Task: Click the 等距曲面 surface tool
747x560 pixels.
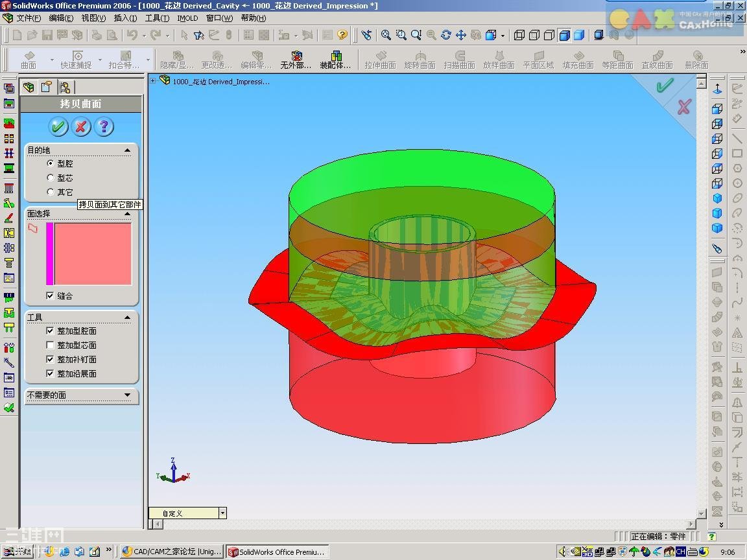Action: click(x=617, y=60)
